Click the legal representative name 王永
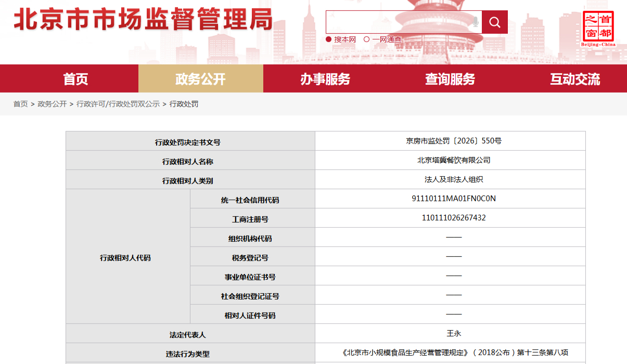The height and width of the screenshot is (364, 627). tap(454, 333)
